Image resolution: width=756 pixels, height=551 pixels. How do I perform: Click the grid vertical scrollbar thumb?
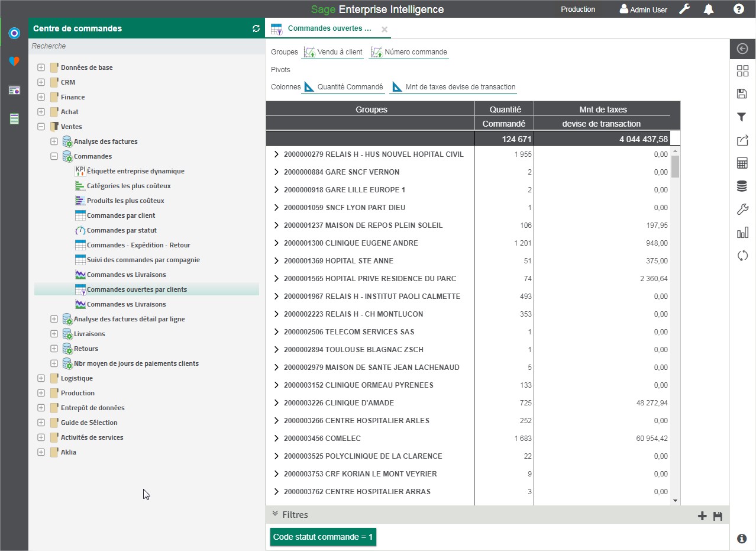(675, 166)
